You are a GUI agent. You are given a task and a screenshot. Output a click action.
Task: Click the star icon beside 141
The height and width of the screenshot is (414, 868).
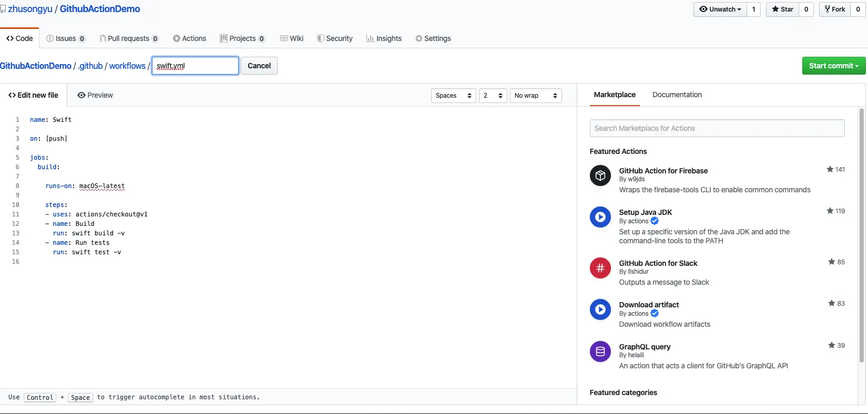(830, 169)
